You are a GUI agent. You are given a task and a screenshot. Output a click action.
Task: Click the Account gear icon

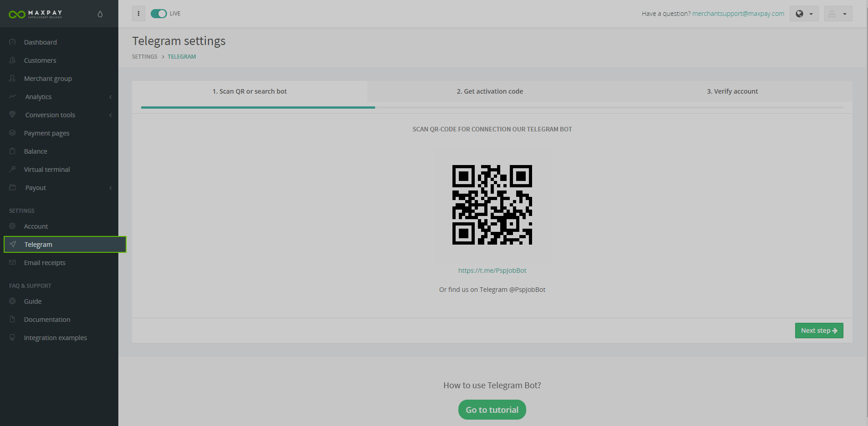12,226
